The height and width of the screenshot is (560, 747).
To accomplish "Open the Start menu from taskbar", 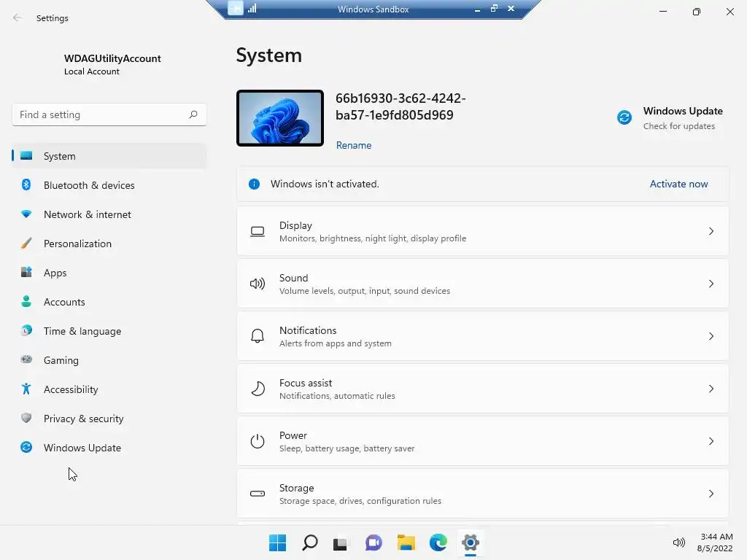I will tap(277, 542).
